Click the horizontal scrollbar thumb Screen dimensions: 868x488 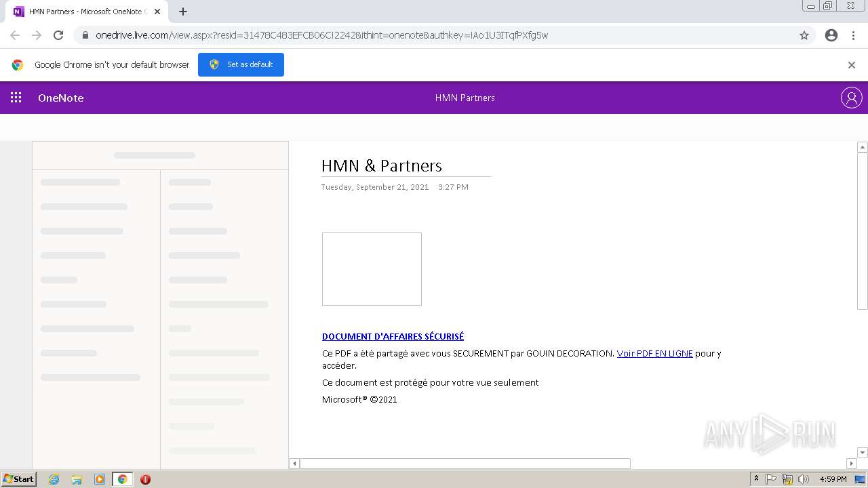pos(465,464)
